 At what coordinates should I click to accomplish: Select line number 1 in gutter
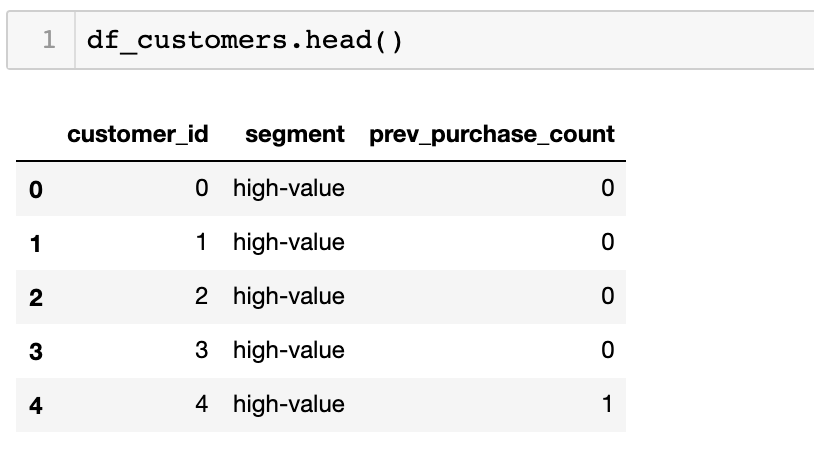[49, 40]
